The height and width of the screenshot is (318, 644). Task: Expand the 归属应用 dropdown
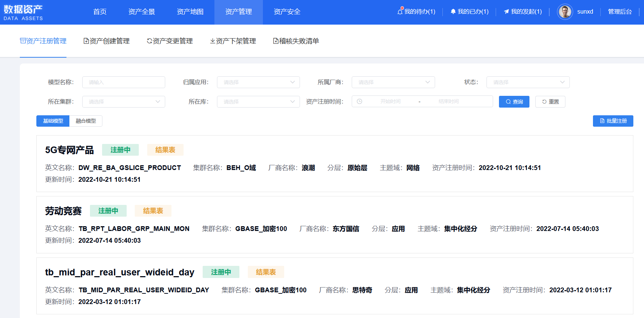coord(258,82)
